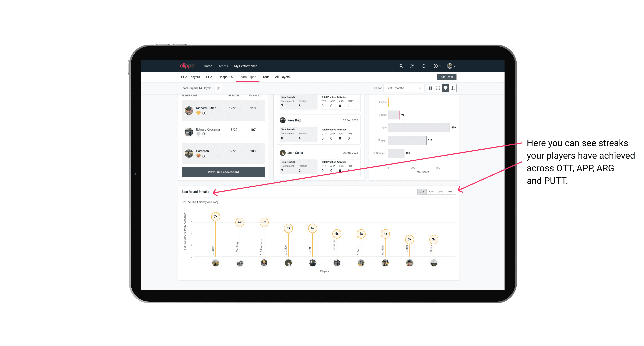This screenshot has height=346, width=644.
Task: Click the grid view layout icon
Action: pos(430,88)
